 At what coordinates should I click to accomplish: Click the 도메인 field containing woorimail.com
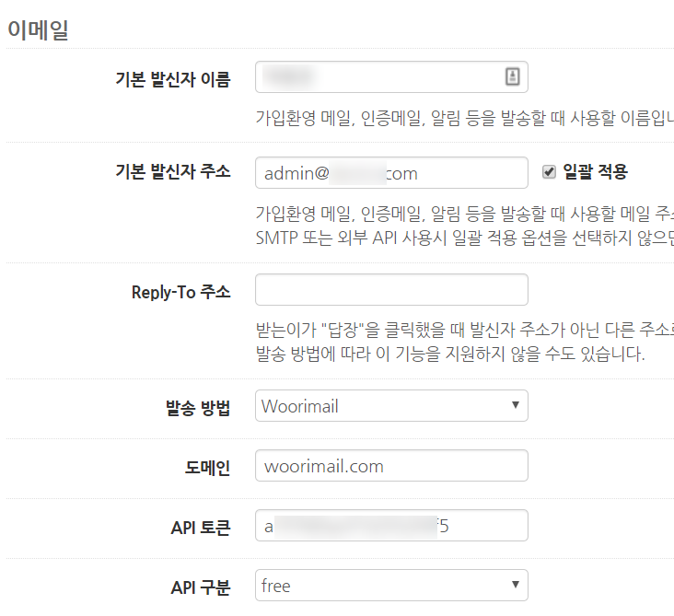(x=391, y=466)
